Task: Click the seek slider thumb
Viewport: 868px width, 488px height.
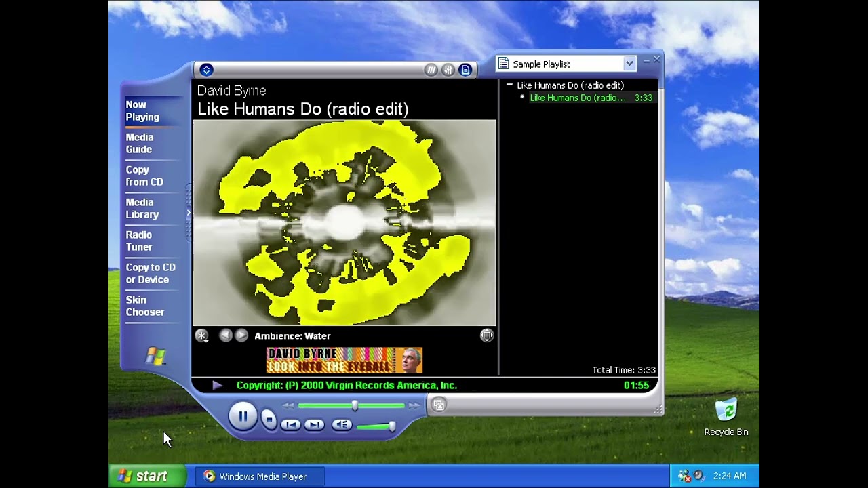Action: [x=355, y=405]
